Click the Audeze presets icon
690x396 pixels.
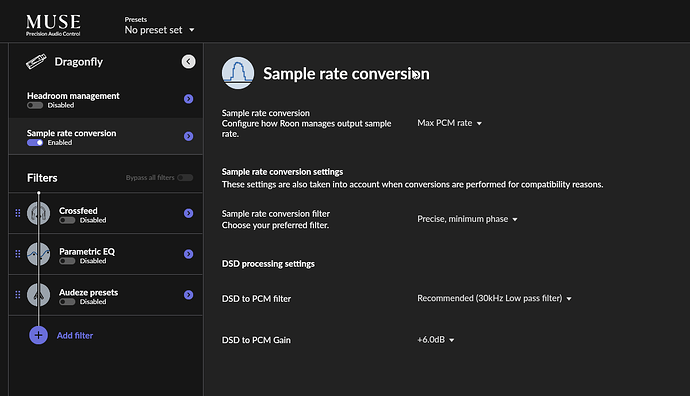tap(38, 295)
